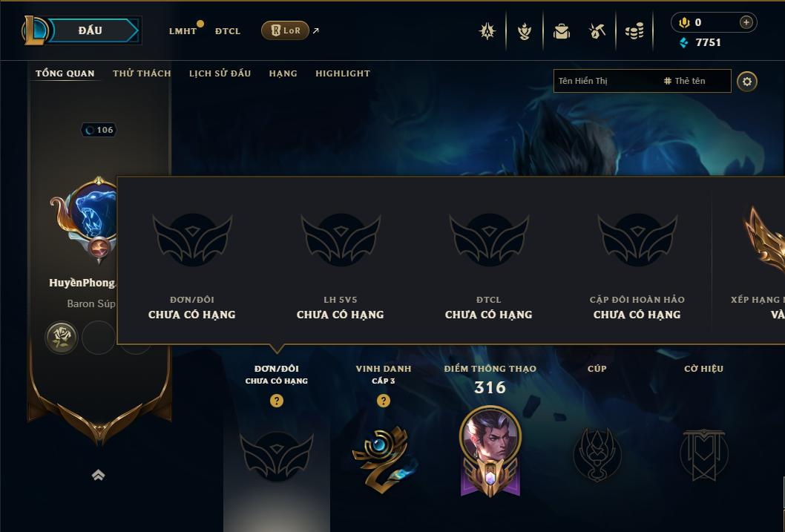Add RP with the plus icon
Screen dimensions: 785x532
[746, 22]
